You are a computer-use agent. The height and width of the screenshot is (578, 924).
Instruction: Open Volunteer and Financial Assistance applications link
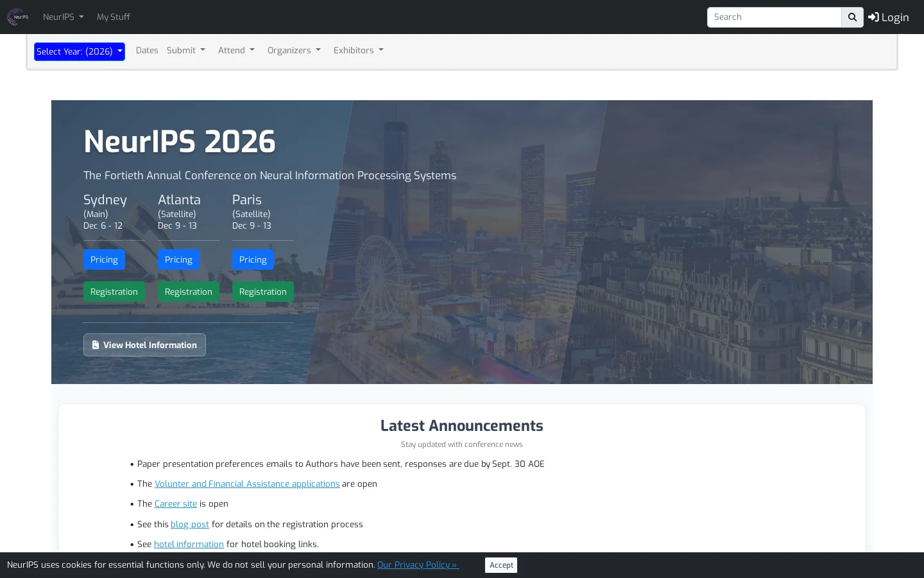pos(247,484)
